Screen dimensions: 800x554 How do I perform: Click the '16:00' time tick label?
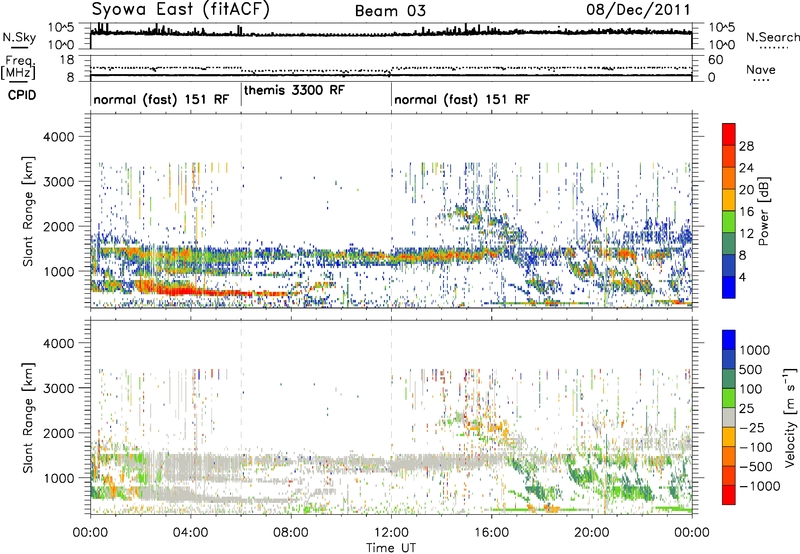click(x=491, y=533)
